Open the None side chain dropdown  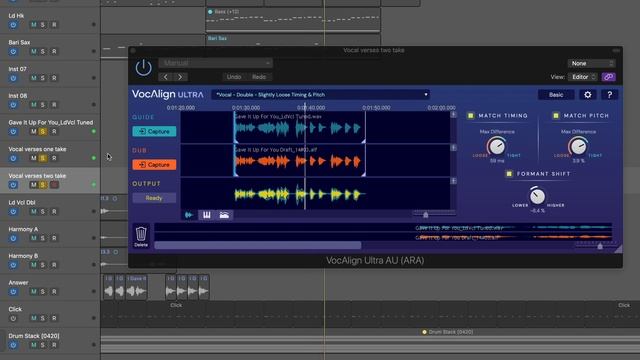[591, 63]
